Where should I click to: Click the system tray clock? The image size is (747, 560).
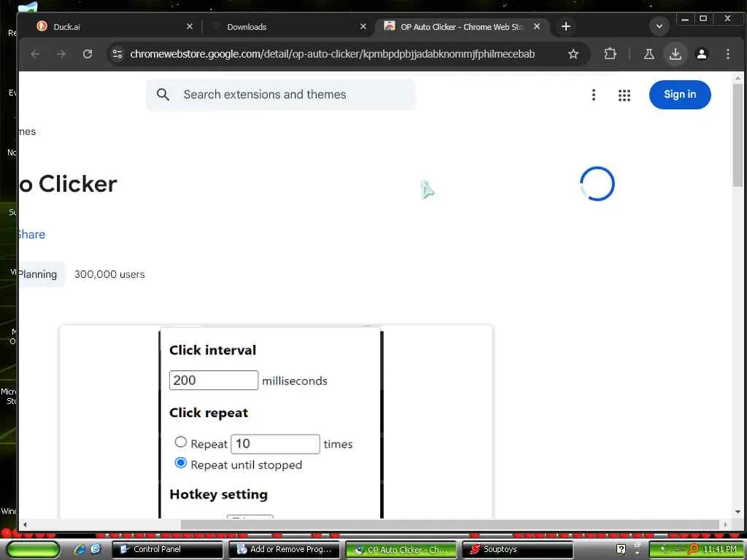click(x=720, y=549)
